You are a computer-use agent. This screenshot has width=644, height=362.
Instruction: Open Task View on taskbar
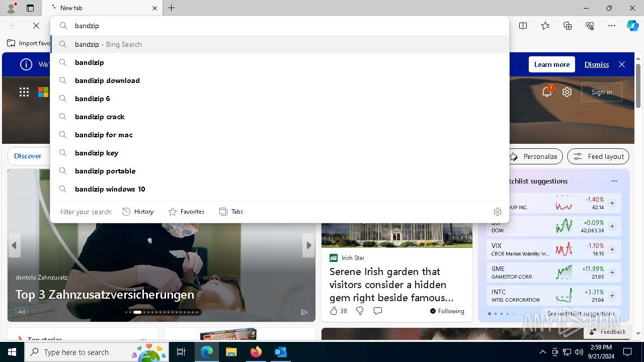(181, 352)
